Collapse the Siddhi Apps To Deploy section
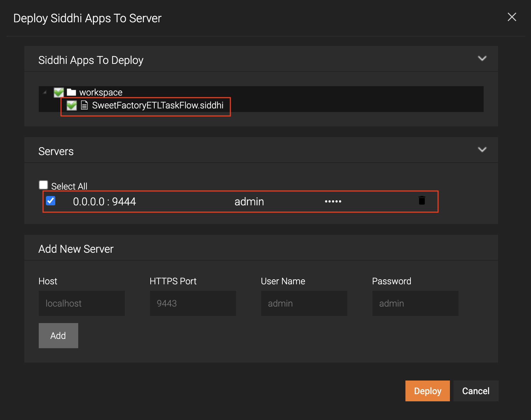Screen dimensions: 531x420 pos(482,58)
